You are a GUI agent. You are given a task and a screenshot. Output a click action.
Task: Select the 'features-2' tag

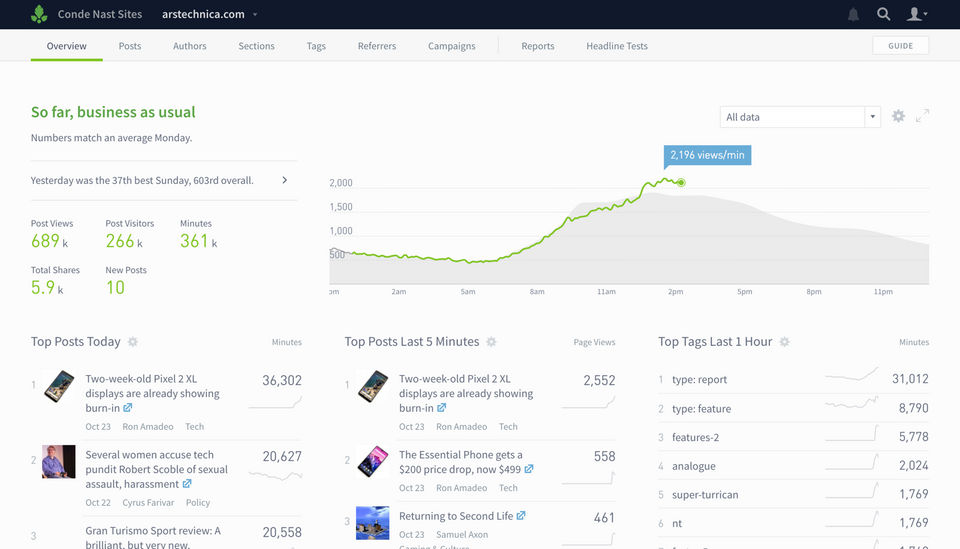(x=696, y=437)
